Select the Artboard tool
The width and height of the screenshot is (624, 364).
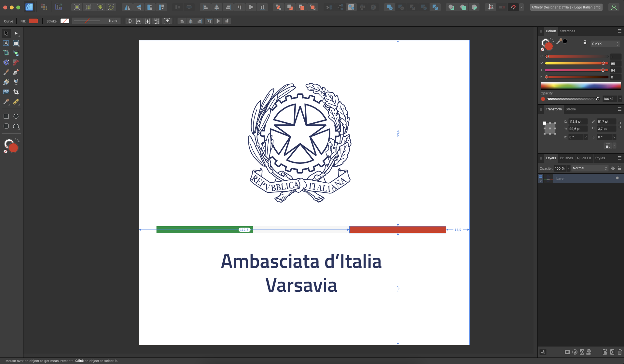(x=6, y=53)
